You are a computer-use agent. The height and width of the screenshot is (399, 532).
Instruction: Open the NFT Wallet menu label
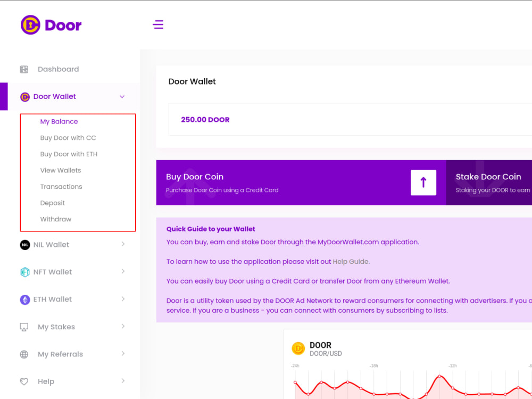[53, 272]
